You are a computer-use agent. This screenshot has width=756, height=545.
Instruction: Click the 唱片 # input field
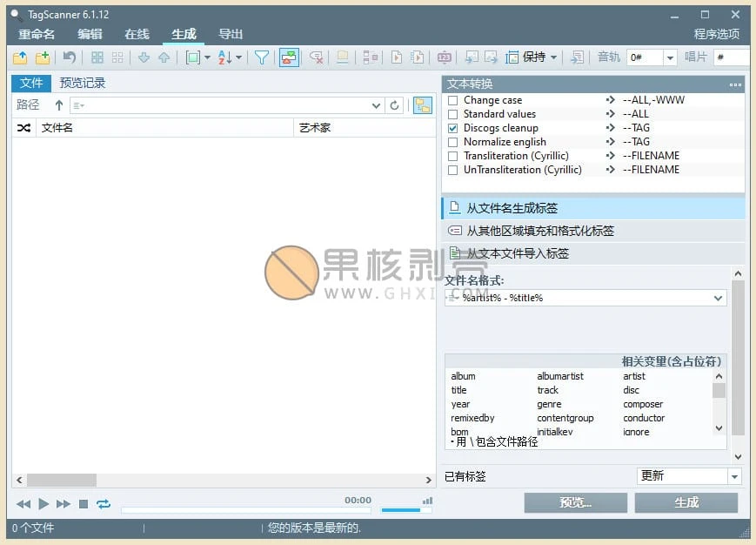point(731,57)
